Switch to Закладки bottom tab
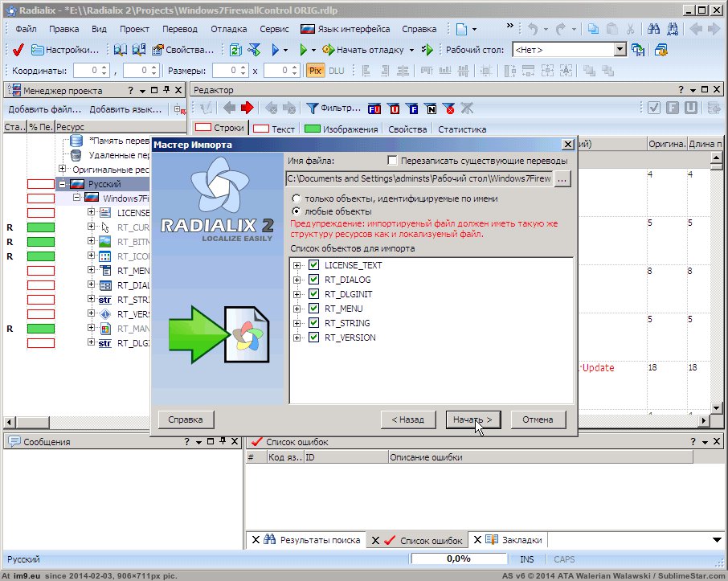 click(x=514, y=540)
